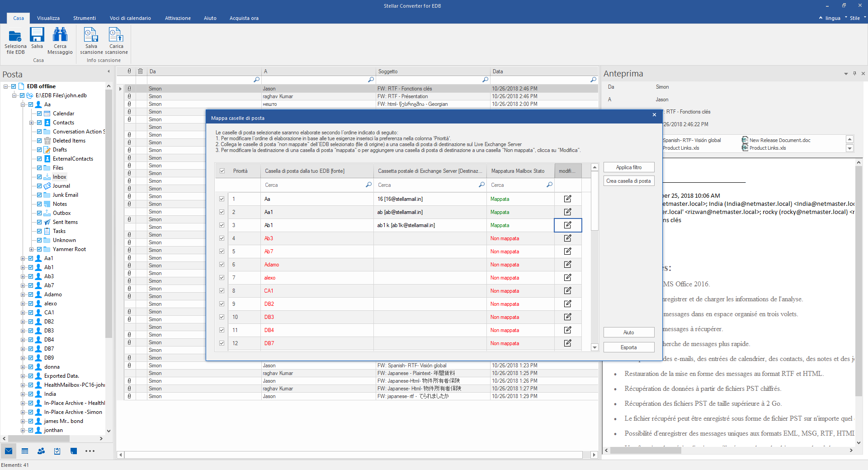Click the Esporta button
The image size is (868, 470).
click(x=628, y=347)
